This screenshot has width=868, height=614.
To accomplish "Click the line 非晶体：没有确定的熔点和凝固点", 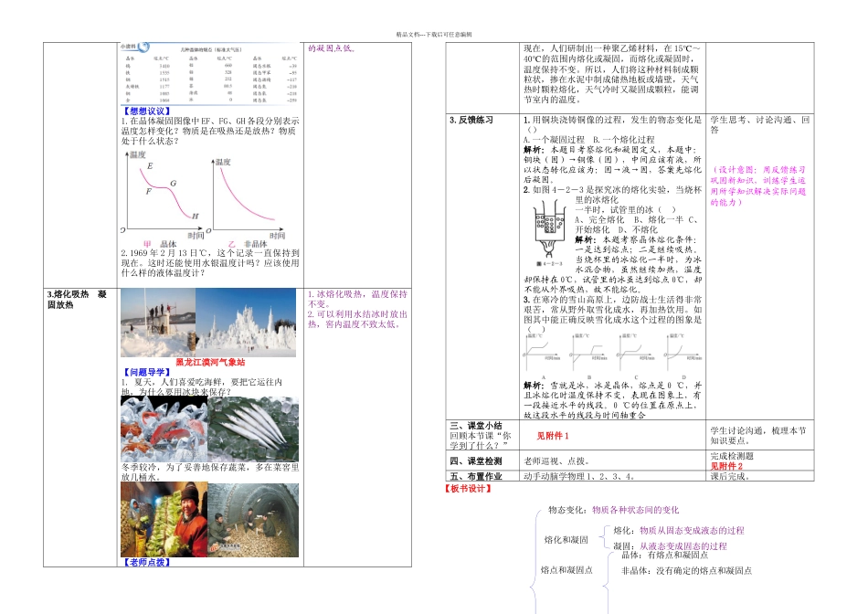I will 686,571.
